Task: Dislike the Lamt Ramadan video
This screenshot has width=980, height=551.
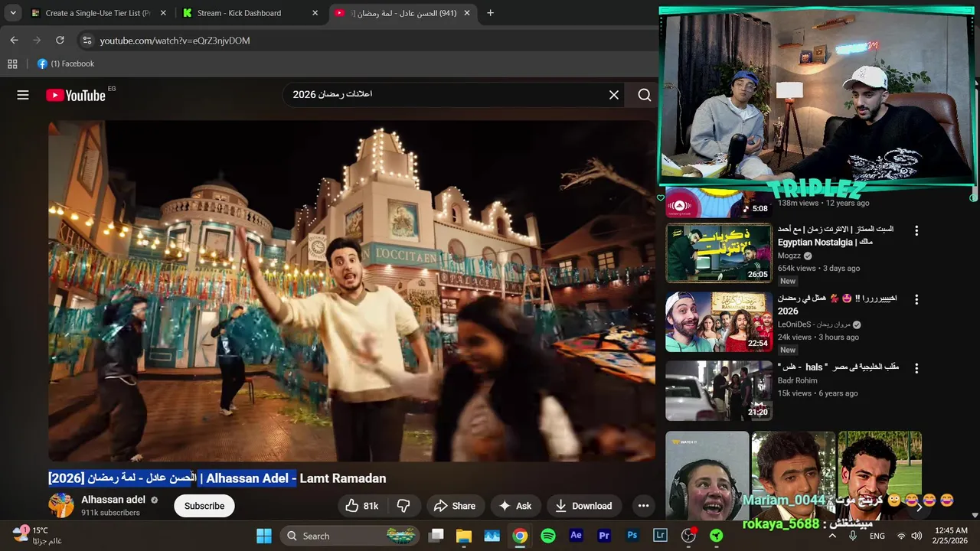Action: click(x=403, y=506)
